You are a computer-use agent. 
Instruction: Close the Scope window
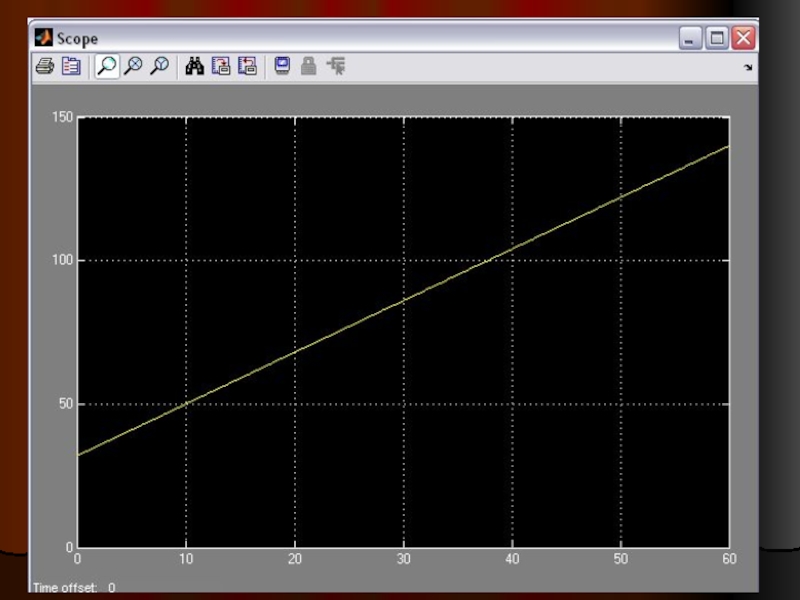pos(743,38)
